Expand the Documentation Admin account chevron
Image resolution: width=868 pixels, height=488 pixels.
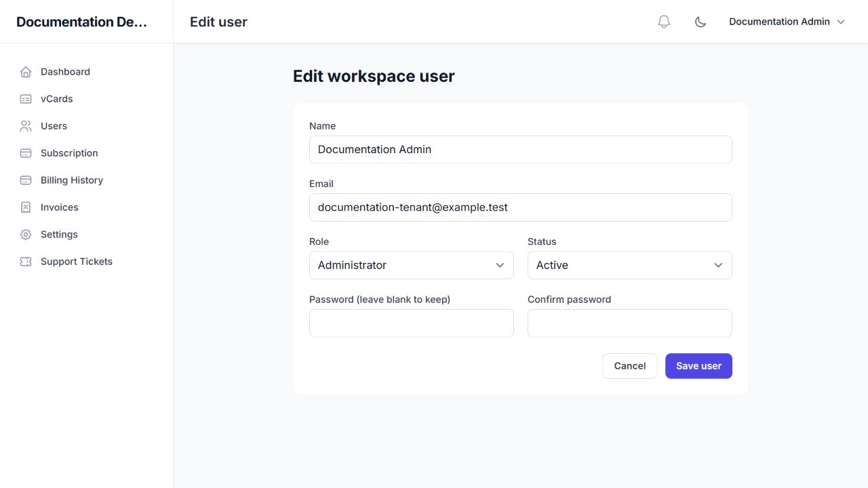click(x=841, y=22)
